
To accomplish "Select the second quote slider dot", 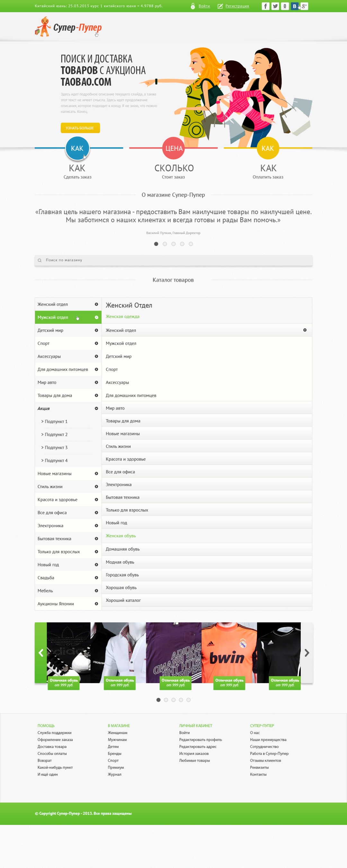I will [165, 244].
